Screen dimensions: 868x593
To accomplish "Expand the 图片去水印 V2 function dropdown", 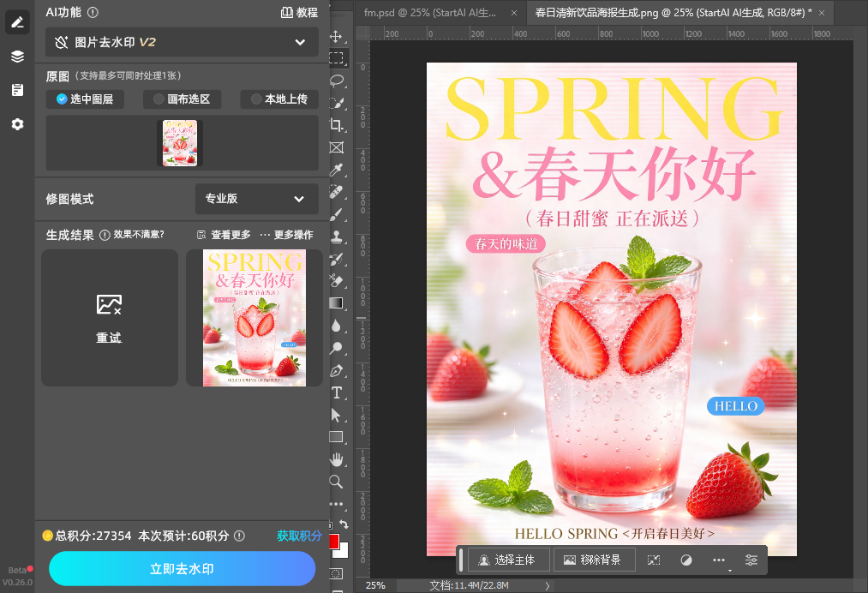I will (182, 42).
